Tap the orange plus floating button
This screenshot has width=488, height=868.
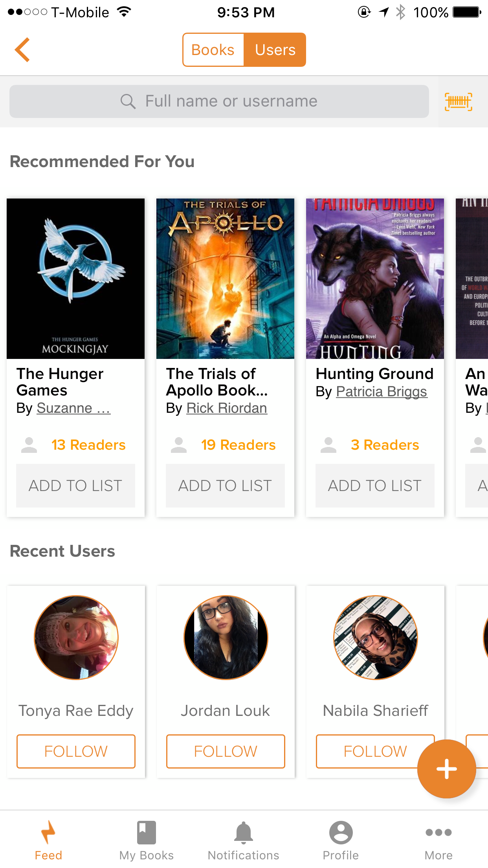[446, 769]
